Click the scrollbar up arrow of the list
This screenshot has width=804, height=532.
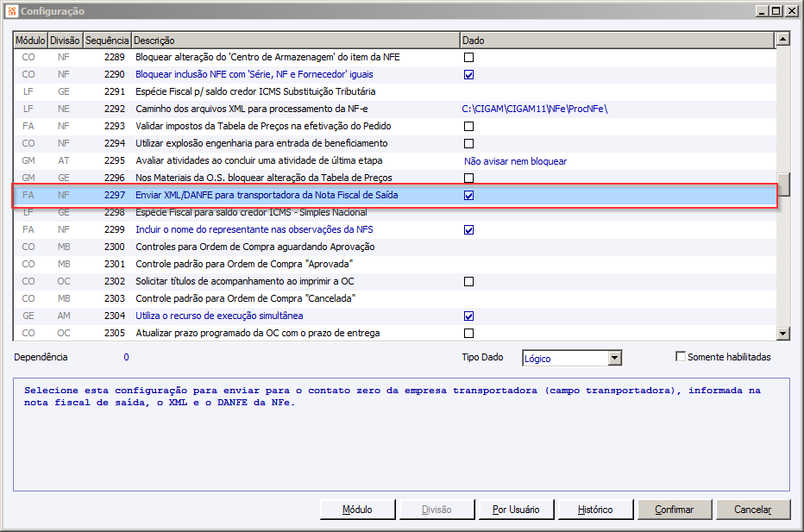[x=782, y=39]
